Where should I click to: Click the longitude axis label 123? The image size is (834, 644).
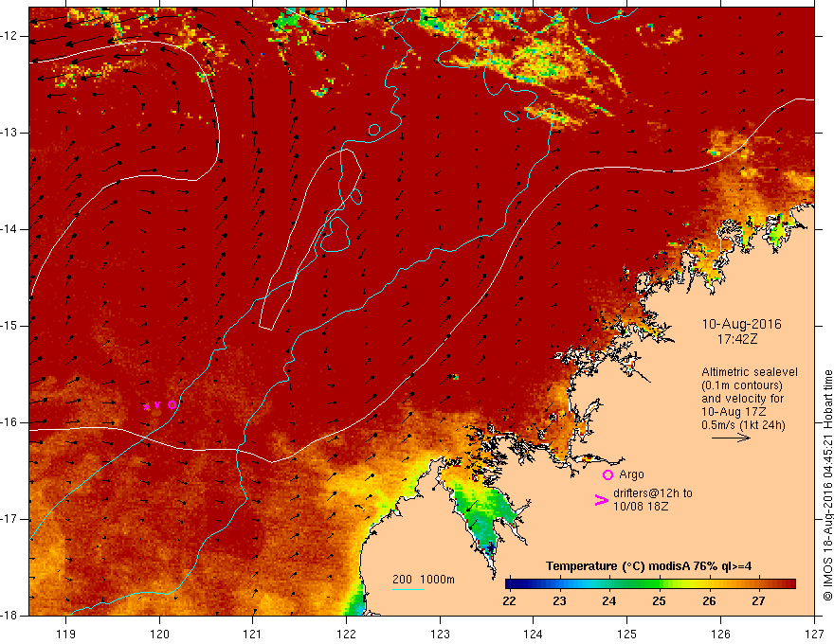pos(440,634)
